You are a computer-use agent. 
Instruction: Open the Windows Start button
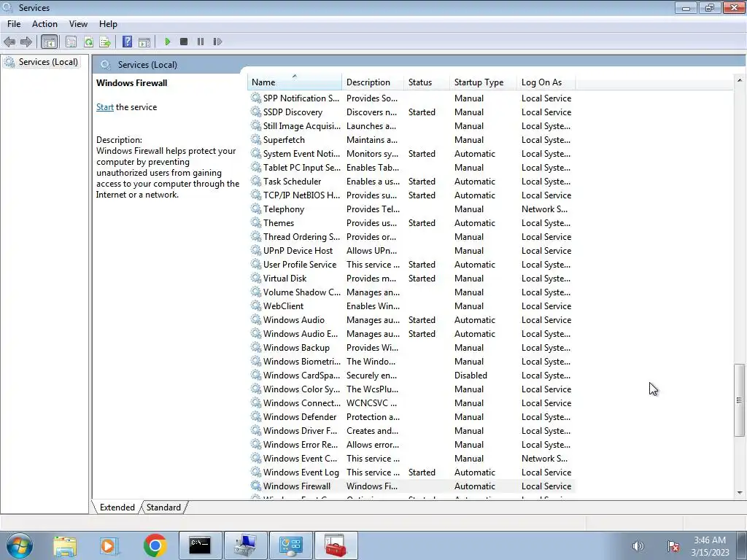19,545
